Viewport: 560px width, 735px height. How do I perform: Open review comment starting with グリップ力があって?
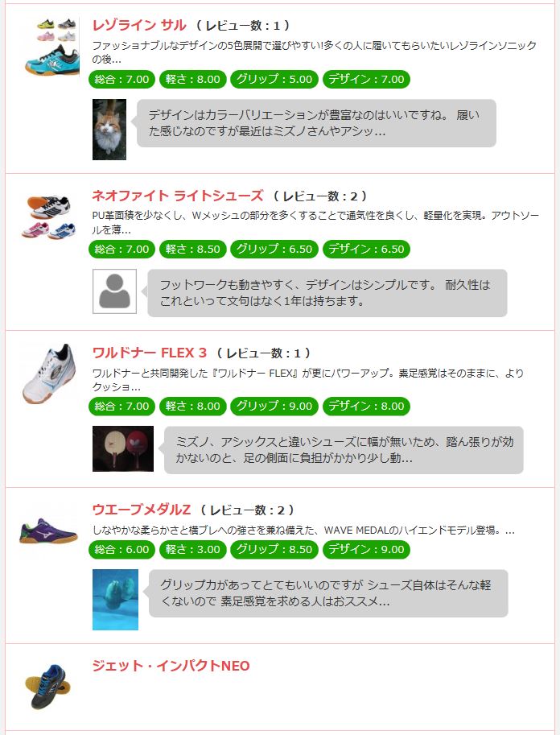328,593
